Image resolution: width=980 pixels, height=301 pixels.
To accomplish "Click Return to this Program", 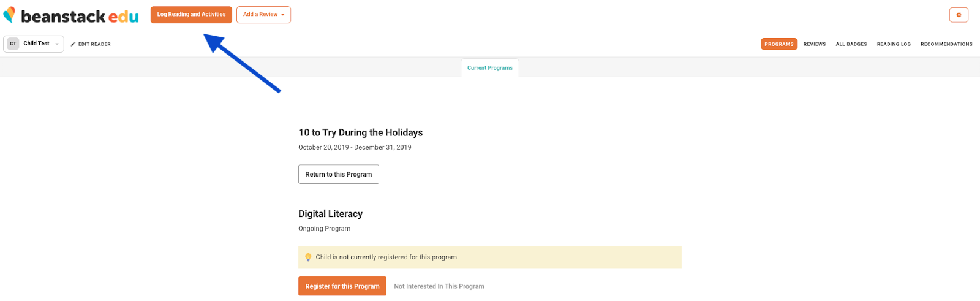I will click(339, 174).
